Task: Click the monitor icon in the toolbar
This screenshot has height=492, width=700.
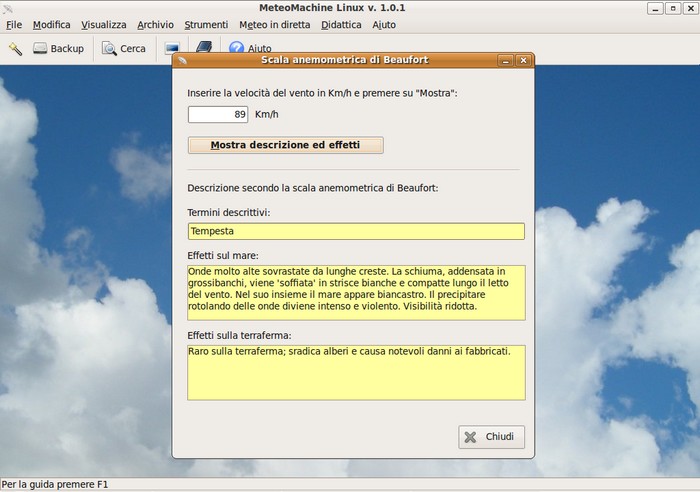Action: [x=172, y=47]
